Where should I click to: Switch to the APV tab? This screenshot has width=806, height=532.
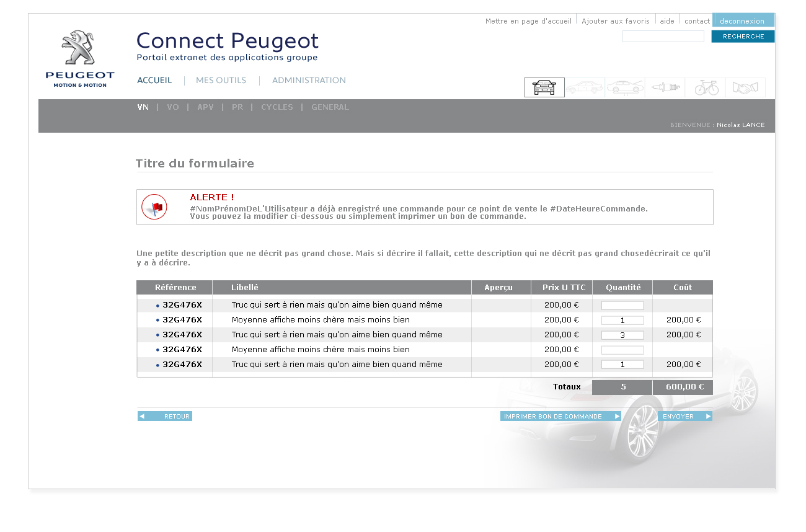tap(205, 107)
